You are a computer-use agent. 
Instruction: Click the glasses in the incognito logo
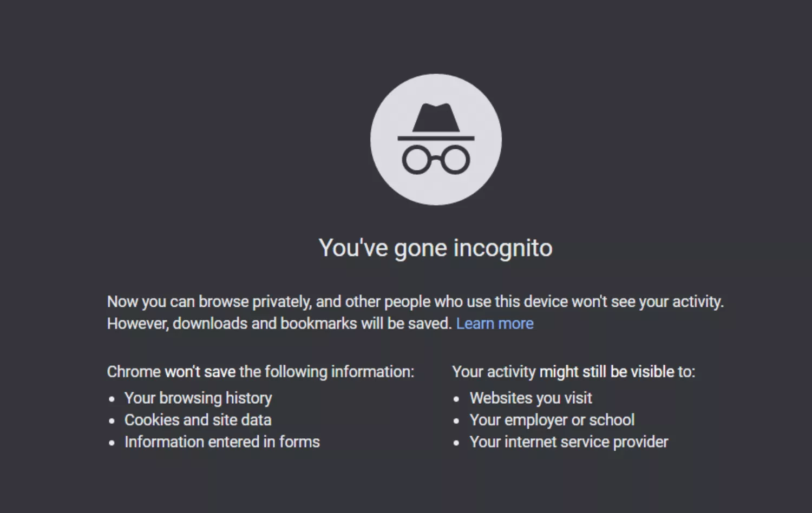tap(436, 160)
